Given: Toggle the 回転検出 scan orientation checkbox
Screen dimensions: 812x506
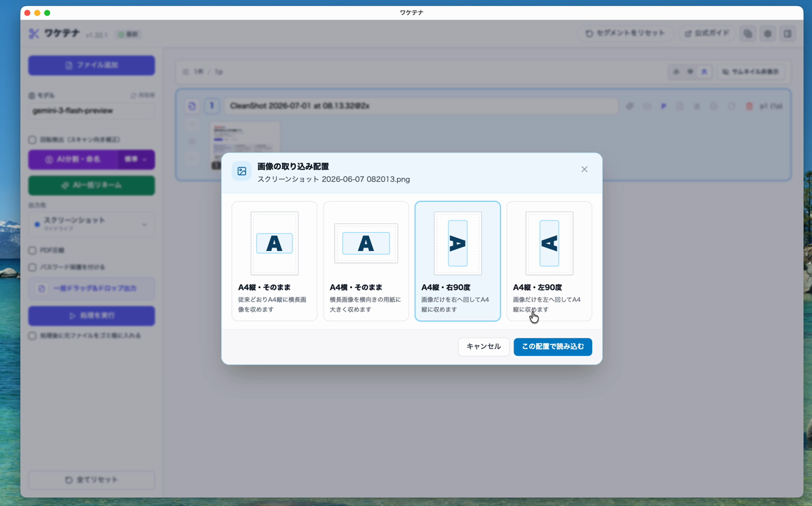Looking at the screenshot, I should [x=32, y=140].
